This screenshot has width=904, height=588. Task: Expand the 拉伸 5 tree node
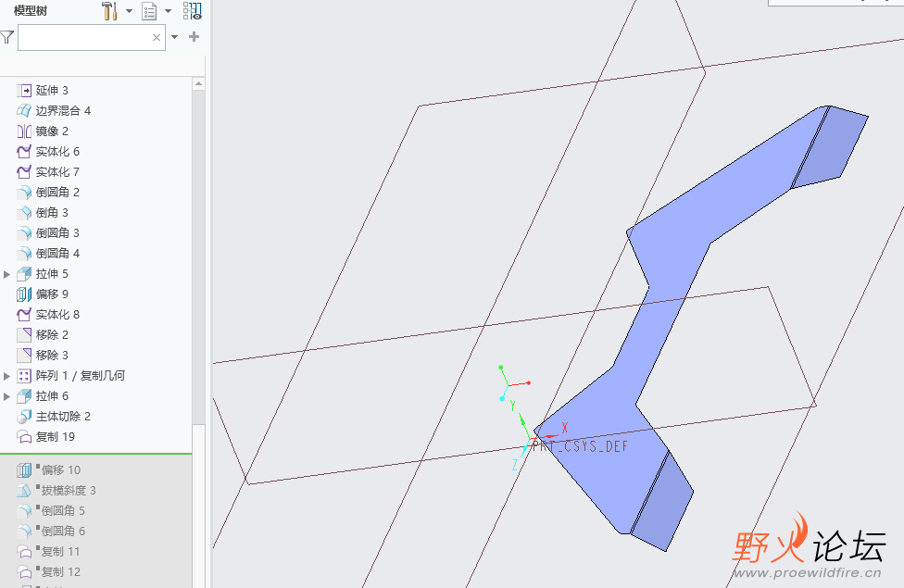(x=6, y=274)
